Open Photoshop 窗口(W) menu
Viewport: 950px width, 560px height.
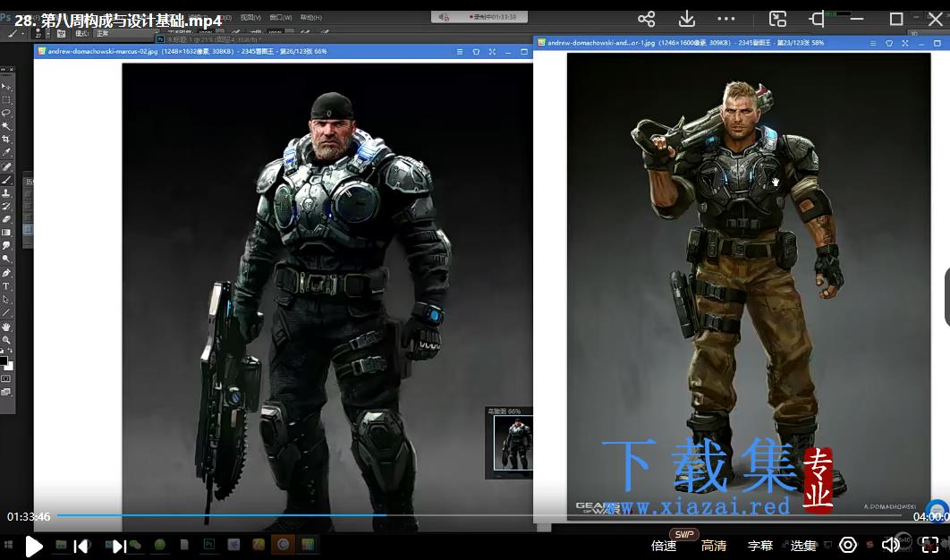coord(281,18)
